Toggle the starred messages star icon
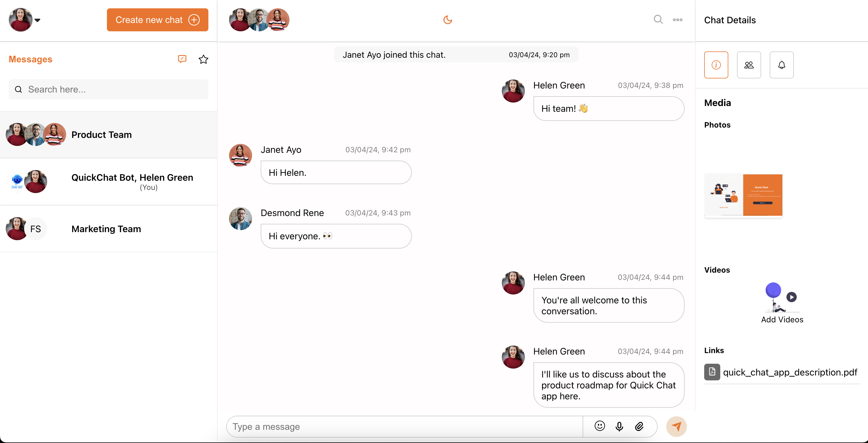The height and width of the screenshot is (443, 868). (x=203, y=59)
